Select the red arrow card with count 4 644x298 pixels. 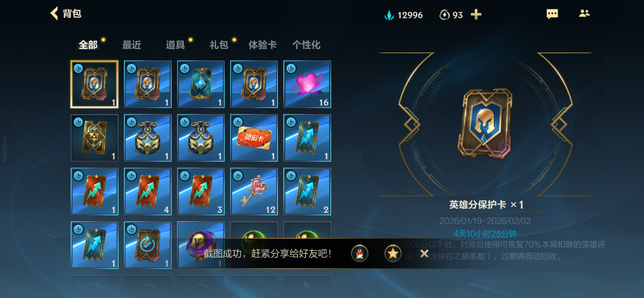click(148, 192)
